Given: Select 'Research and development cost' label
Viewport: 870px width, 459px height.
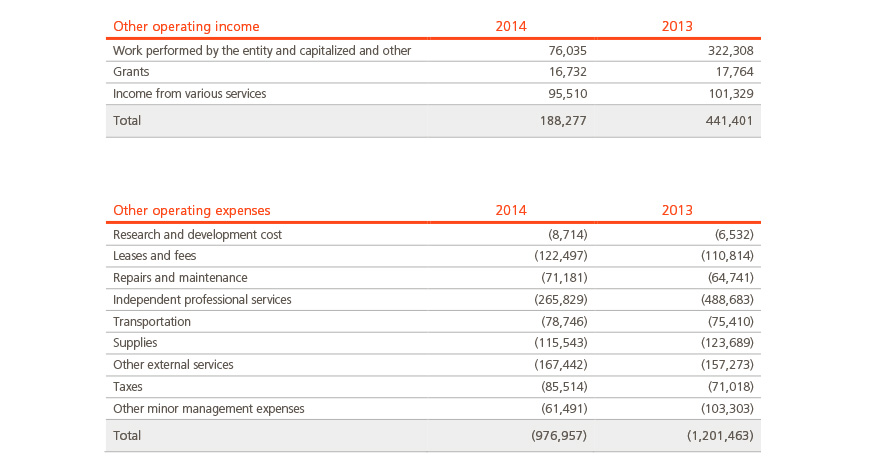Looking at the screenshot, I should pyautogui.click(x=197, y=235).
